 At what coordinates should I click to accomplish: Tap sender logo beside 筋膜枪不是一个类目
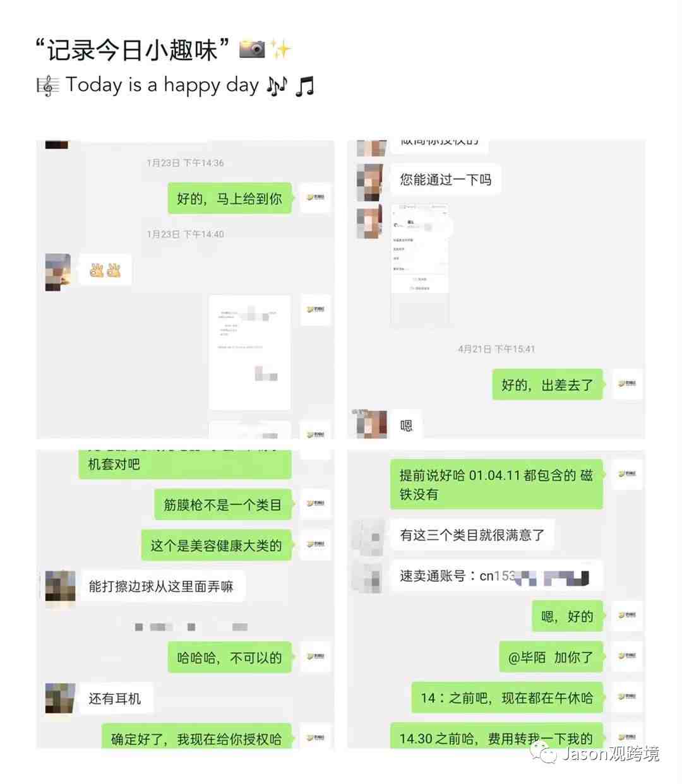click(315, 504)
